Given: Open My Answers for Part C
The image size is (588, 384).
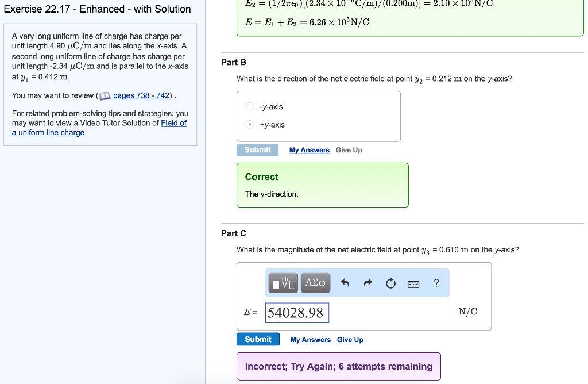Looking at the screenshot, I should (311, 340).
